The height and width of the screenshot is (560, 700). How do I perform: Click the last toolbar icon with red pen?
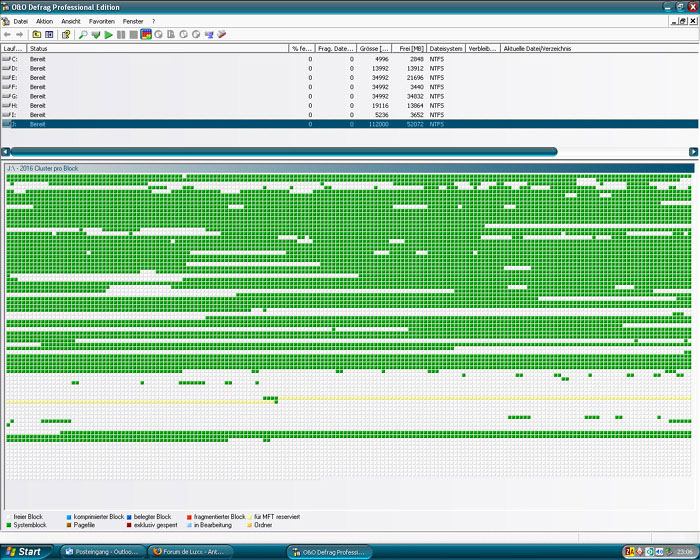coord(221,34)
